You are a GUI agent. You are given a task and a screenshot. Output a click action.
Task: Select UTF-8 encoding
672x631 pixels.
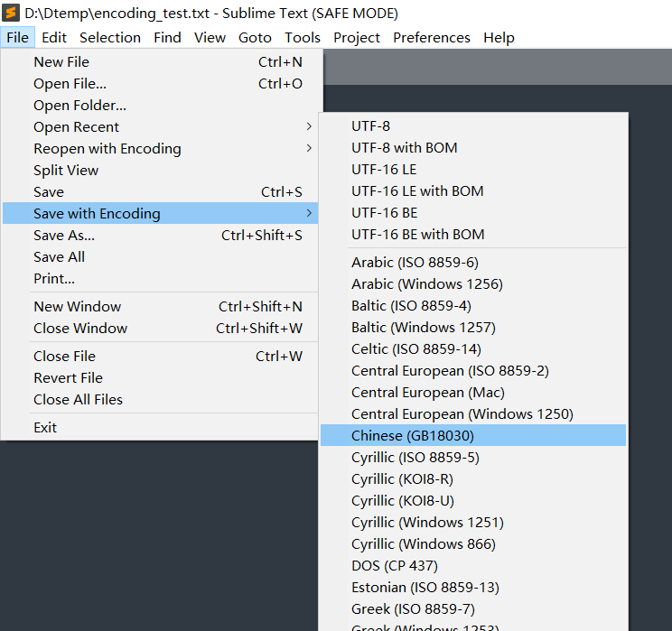(473, 126)
